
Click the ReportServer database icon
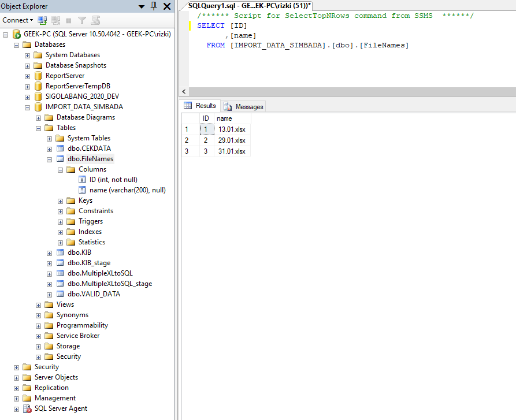[x=38, y=76]
